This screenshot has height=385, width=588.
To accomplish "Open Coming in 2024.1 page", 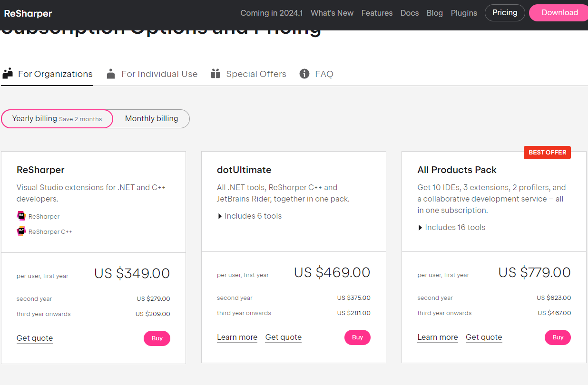I will 271,13.
